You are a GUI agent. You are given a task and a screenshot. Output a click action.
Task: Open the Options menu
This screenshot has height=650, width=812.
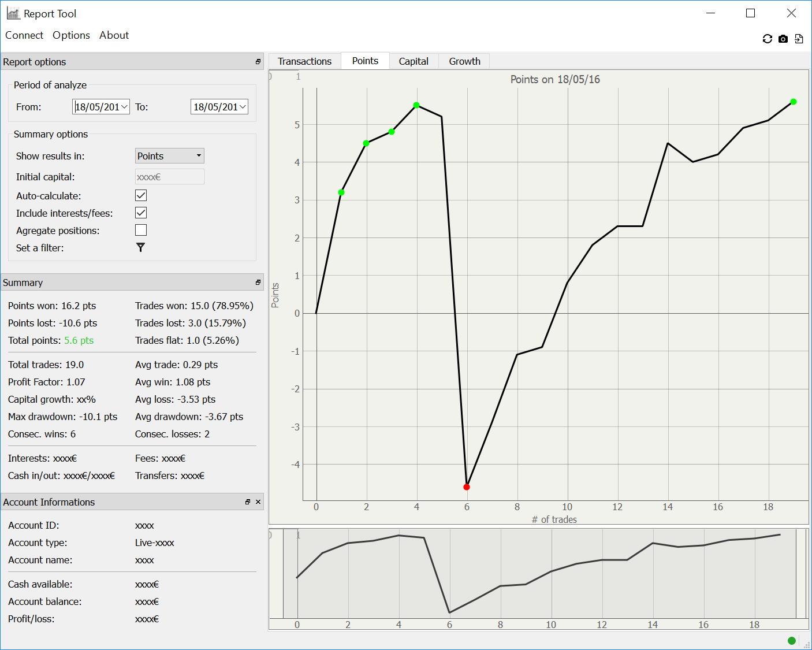[x=71, y=35]
